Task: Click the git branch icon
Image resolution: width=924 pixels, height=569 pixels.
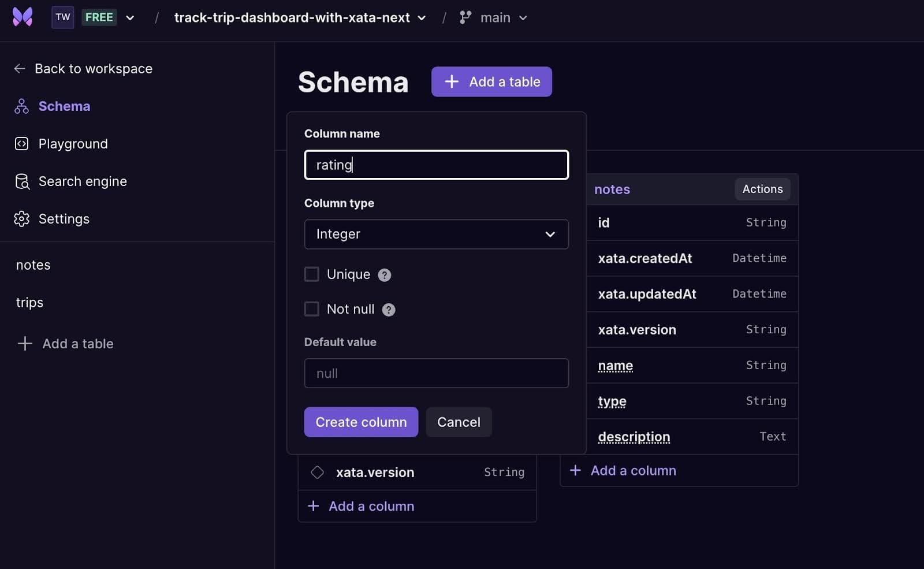Action: (x=465, y=17)
